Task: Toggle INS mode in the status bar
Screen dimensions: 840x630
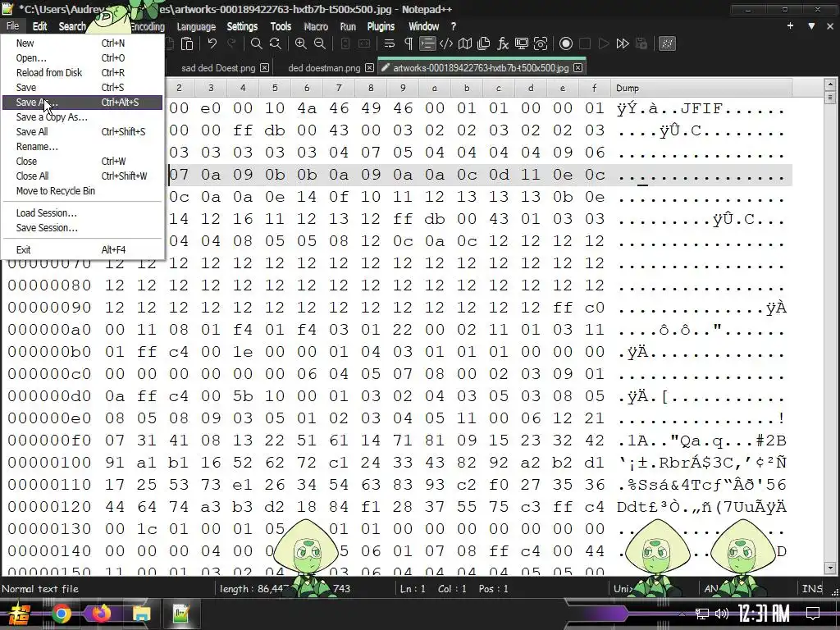Action: [812, 589]
